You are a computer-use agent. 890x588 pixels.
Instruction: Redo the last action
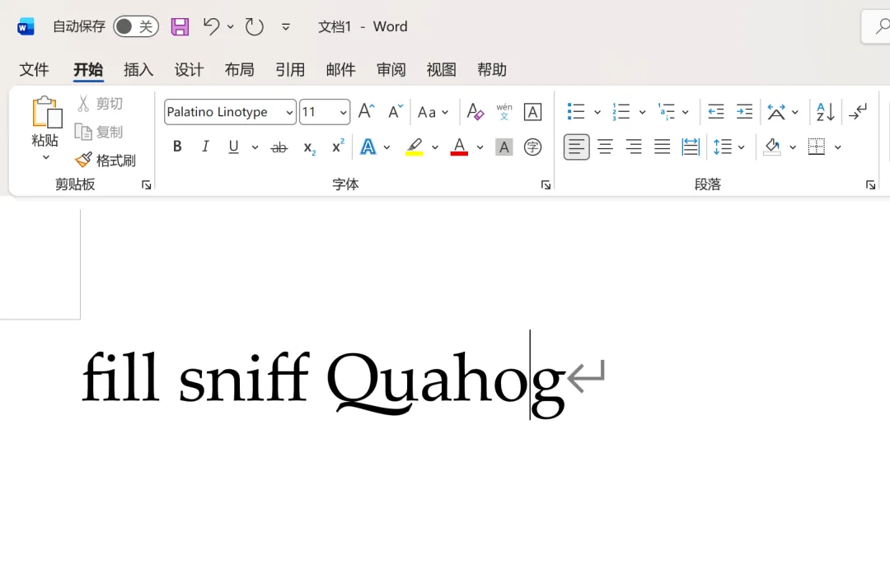tap(255, 26)
